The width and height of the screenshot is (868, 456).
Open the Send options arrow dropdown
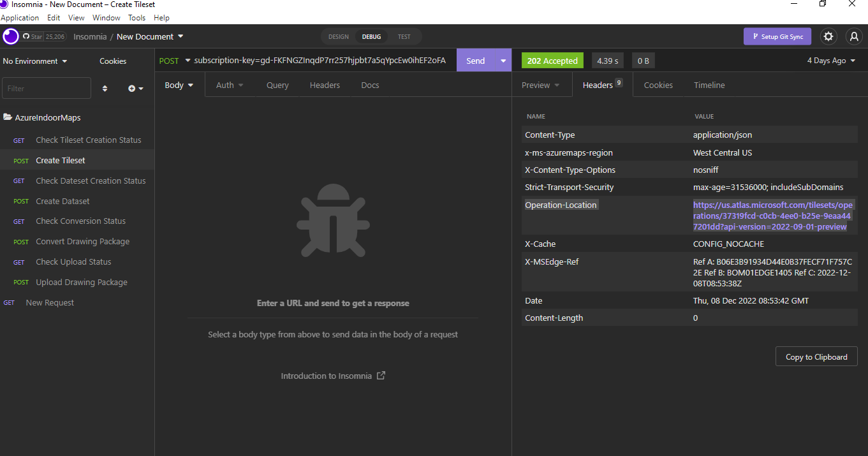click(503, 60)
